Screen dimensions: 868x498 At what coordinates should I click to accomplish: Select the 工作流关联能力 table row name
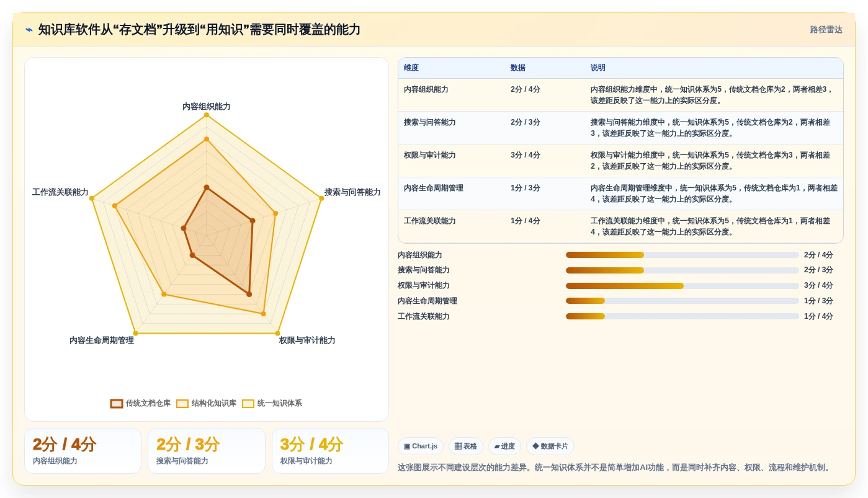(x=430, y=221)
